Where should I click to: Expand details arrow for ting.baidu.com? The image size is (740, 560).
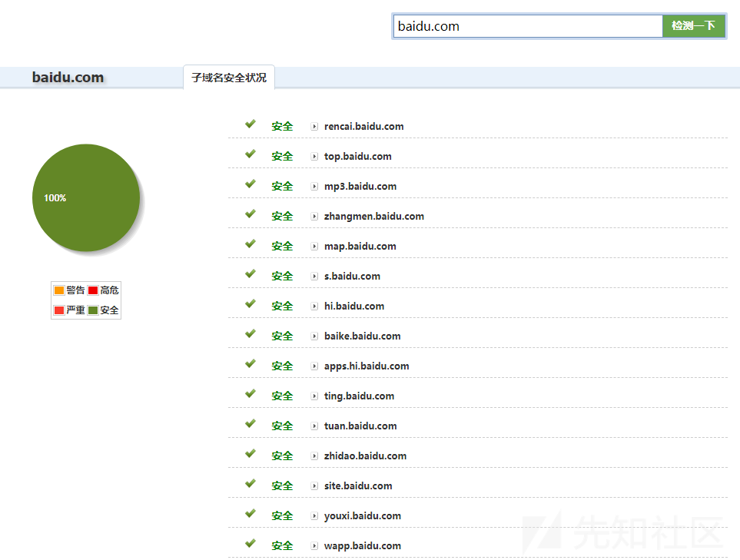point(314,396)
